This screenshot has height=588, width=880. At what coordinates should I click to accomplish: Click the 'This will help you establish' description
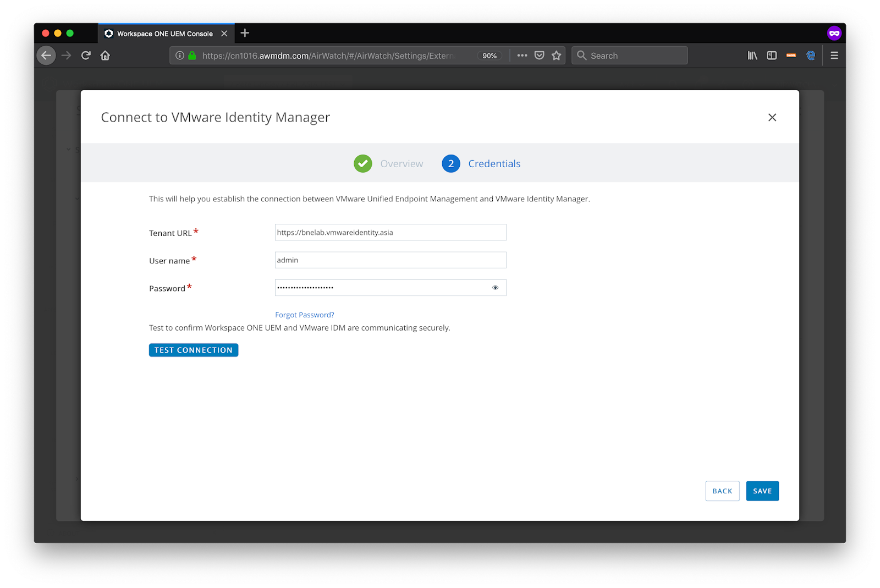pyautogui.click(x=370, y=199)
